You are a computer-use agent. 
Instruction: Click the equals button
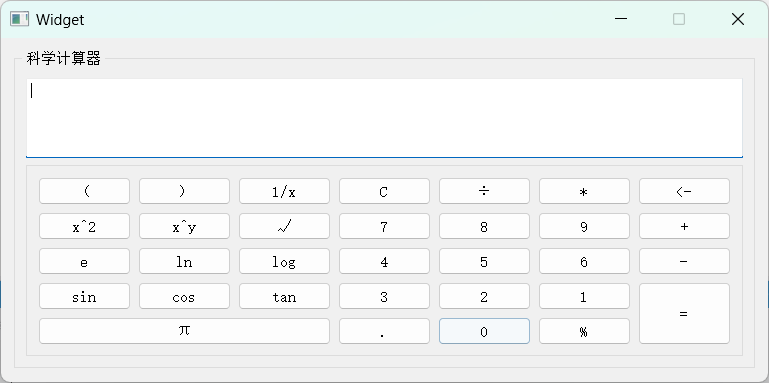[x=684, y=314]
